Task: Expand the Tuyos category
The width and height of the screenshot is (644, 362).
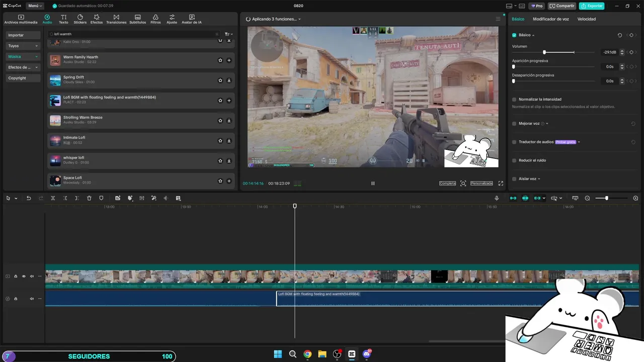Action: [x=23, y=46]
